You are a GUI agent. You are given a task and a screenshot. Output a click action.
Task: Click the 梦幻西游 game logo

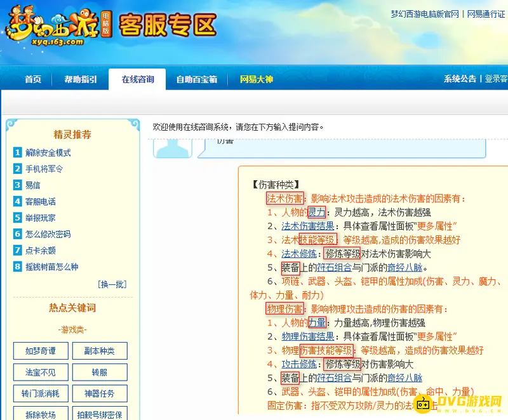tap(58, 26)
